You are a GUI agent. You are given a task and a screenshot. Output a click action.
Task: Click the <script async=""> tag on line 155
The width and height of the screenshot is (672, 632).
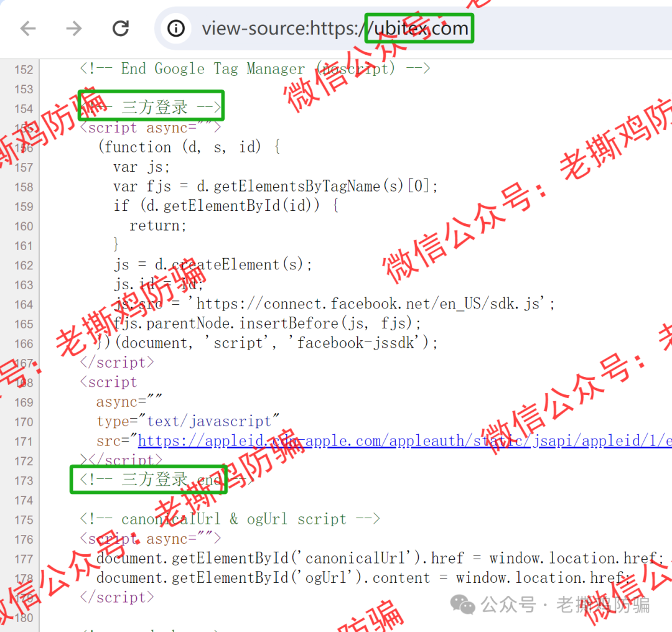point(151,128)
